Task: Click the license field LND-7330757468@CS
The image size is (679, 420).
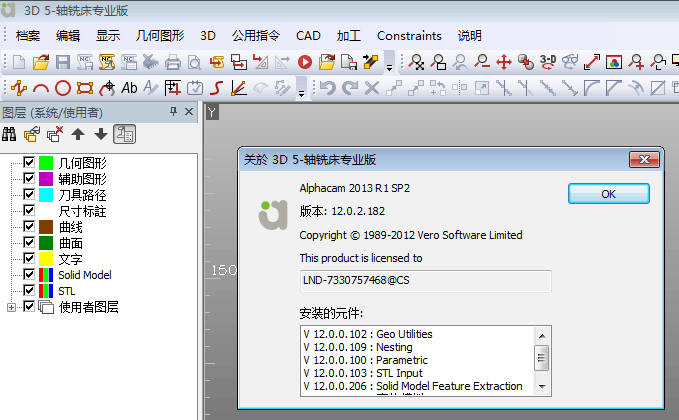Action: pyautogui.click(x=425, y=281)
